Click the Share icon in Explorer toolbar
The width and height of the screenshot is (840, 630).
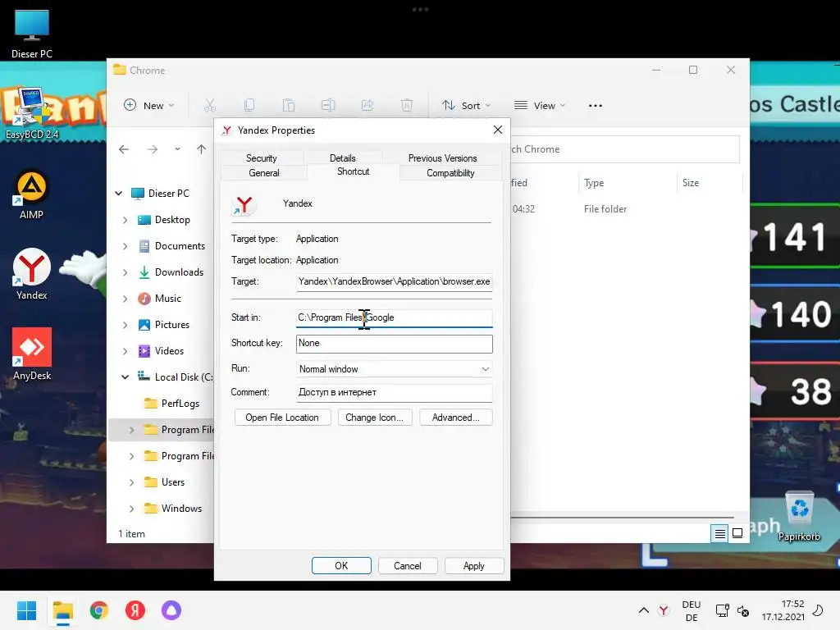point(367,105)
